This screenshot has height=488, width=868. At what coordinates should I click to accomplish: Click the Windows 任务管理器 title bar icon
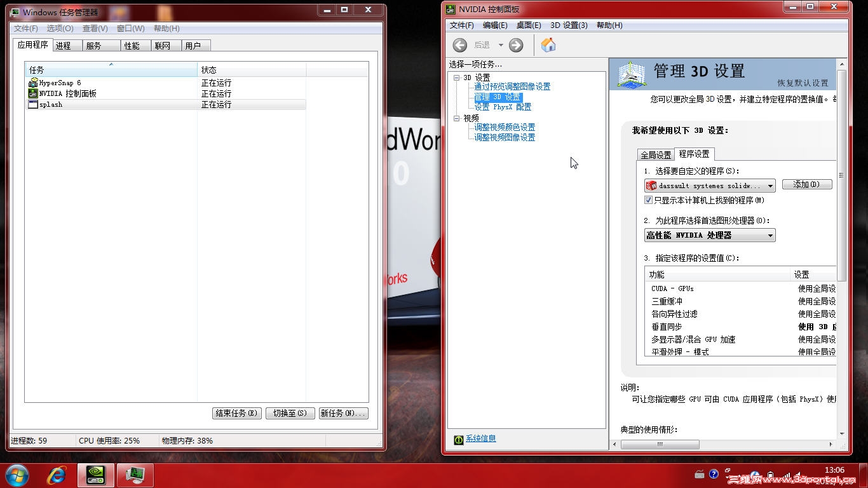tap(15, 12)
